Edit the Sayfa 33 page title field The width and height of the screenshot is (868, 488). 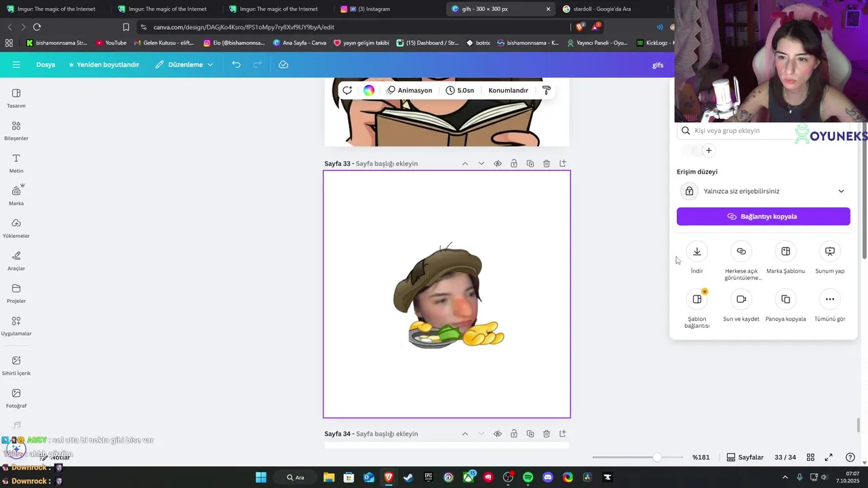point(387,163)
